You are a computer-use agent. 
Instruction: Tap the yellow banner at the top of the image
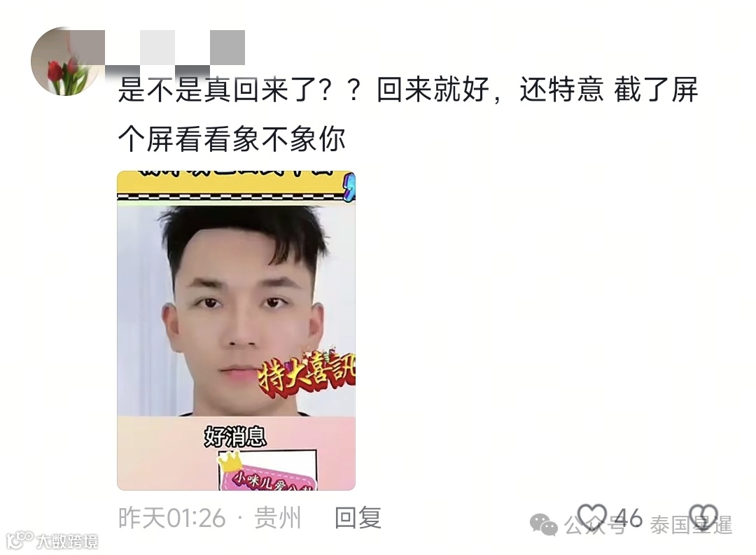tap(237, 185)
